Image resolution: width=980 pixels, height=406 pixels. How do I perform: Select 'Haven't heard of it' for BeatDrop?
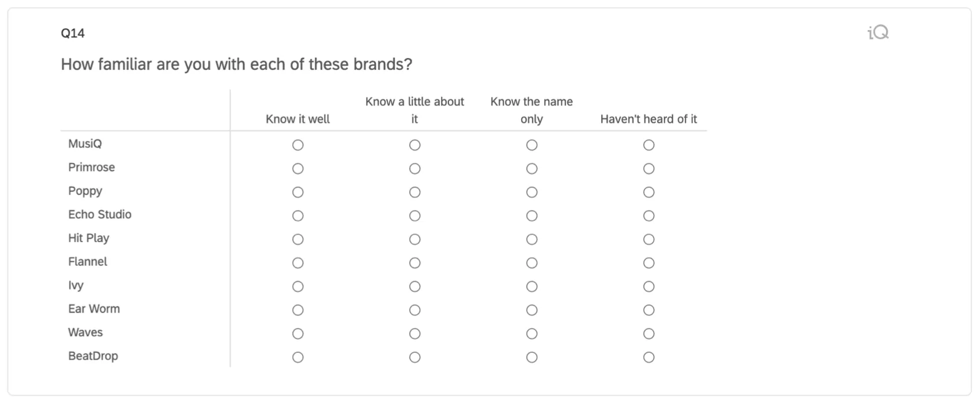(x=649, y=357)
